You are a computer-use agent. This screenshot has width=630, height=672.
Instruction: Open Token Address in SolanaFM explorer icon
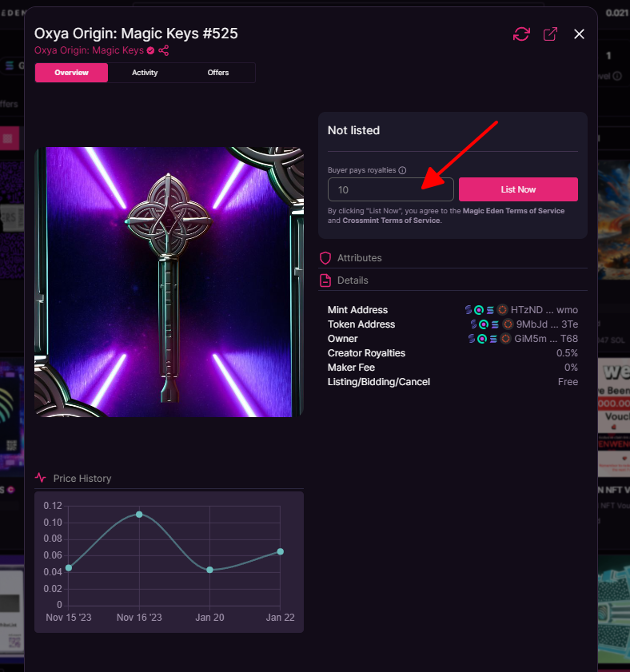click(473, 324)
